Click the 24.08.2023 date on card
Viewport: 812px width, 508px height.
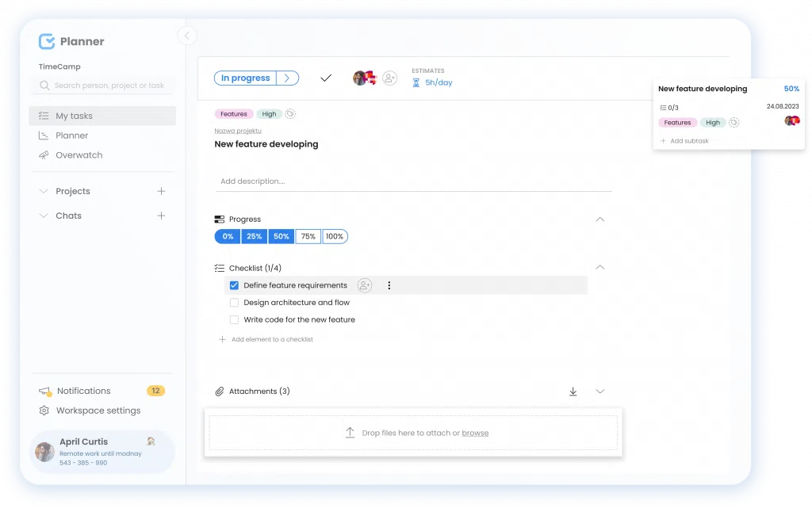tap(783, 106)
